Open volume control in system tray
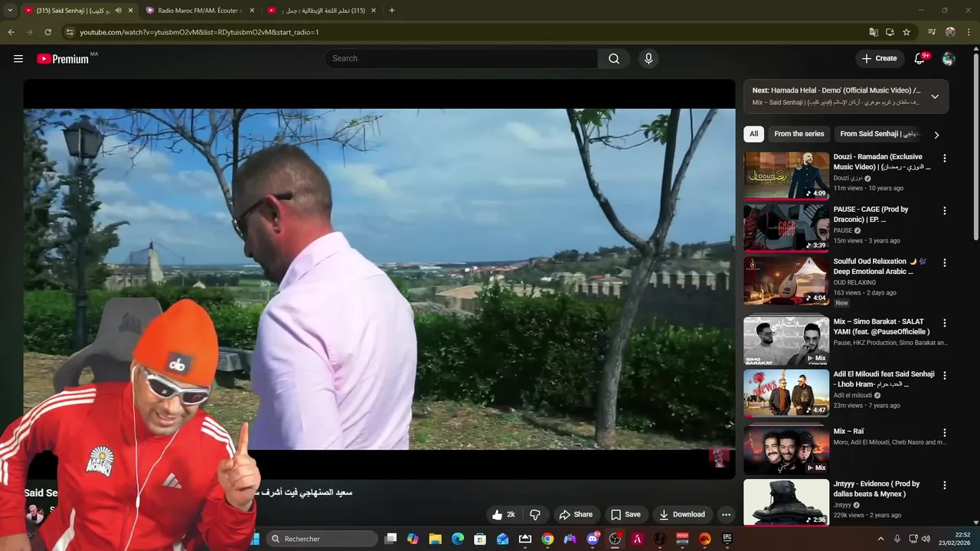 tap(926, 539)
